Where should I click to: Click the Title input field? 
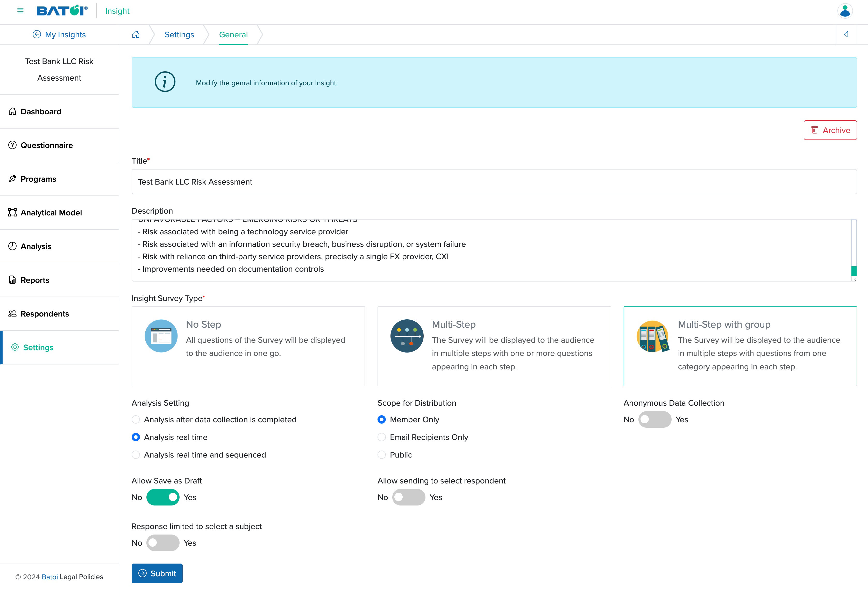(x=493, y=182)
